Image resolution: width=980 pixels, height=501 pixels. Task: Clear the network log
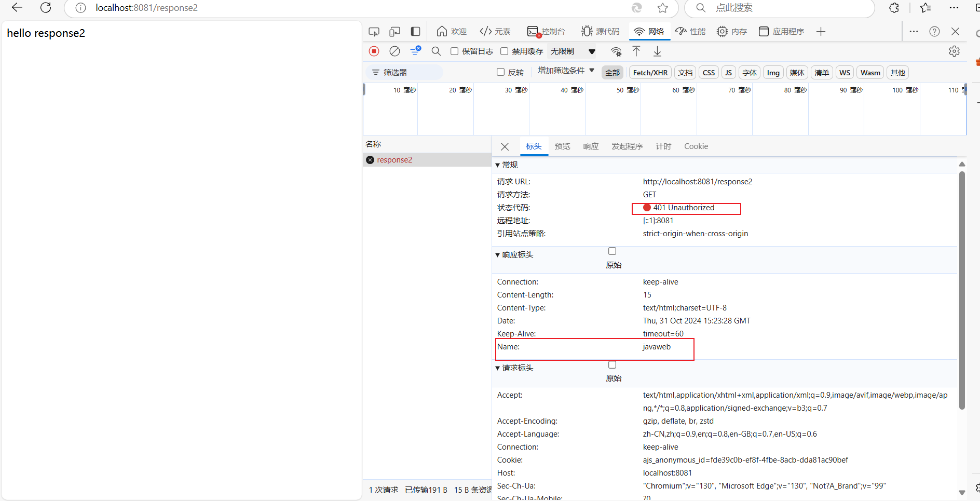(395, 51)
